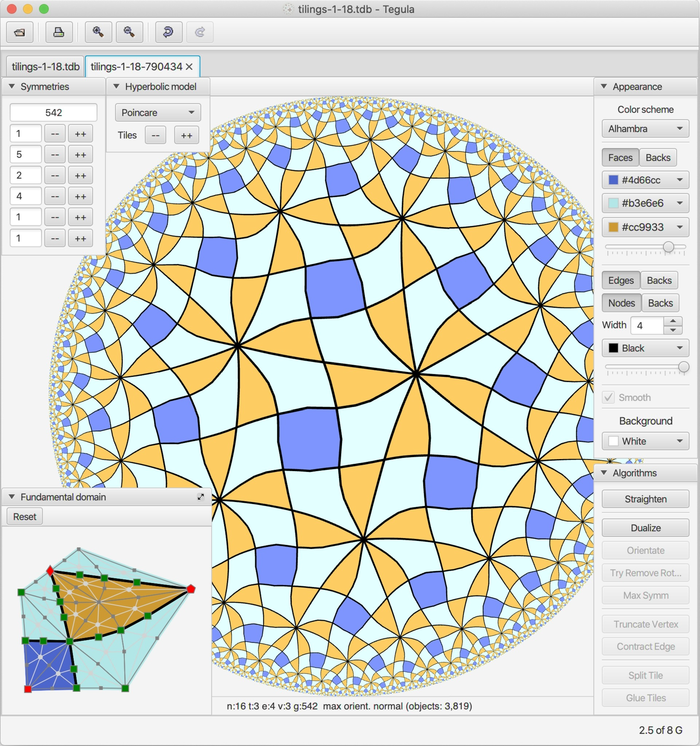
Task: Toggle the Backs button next to Edges
Action: point(659,280)
